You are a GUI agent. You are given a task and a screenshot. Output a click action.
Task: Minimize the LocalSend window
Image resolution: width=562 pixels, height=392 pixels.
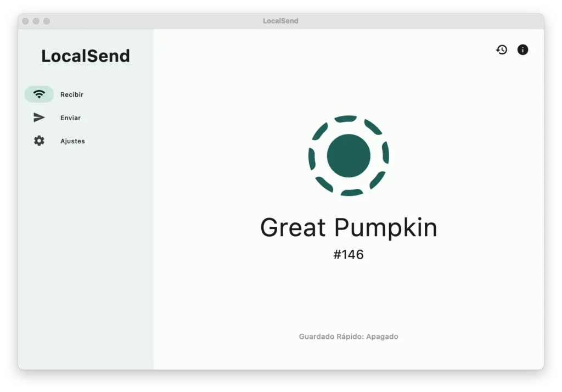click(36, 21)
